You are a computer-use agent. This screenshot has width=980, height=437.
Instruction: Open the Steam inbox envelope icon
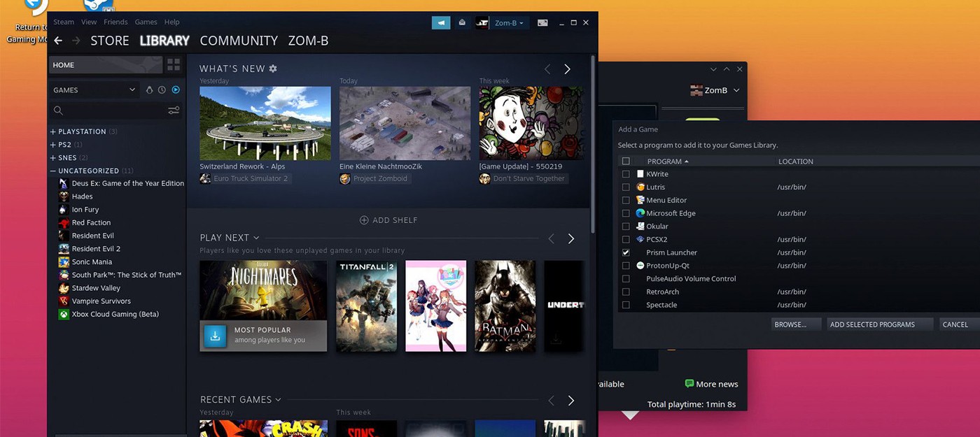[462, 22]
